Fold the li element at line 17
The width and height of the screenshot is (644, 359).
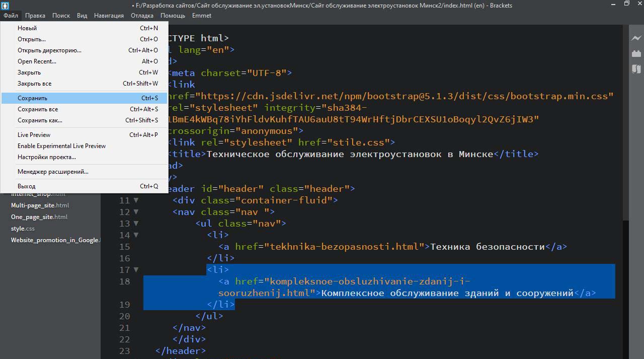point(136,270)
